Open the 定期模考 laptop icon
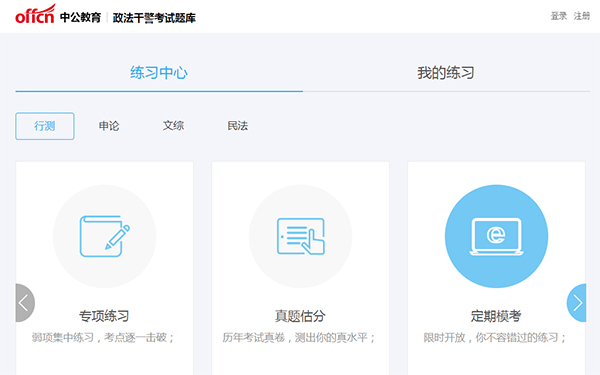The width and height of the screenshot is (600, 375). 496,236
